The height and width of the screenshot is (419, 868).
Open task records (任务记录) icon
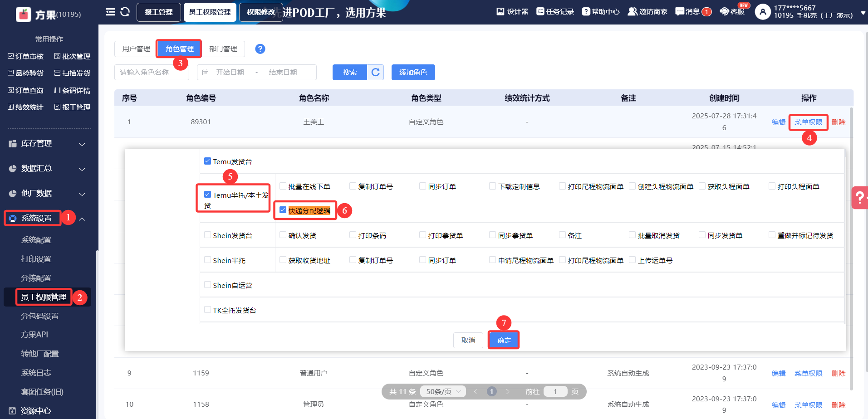coord(540,11)
